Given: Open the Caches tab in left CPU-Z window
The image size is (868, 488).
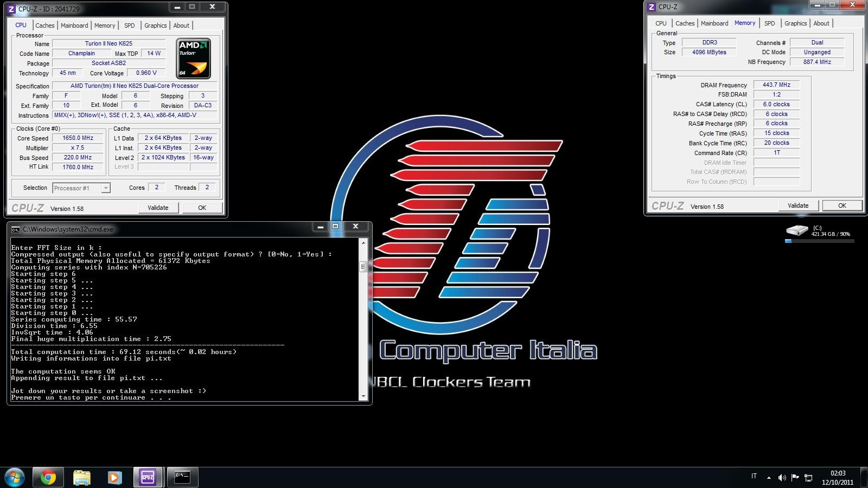Looking at the screenshot, I should (x=44, y=25).
